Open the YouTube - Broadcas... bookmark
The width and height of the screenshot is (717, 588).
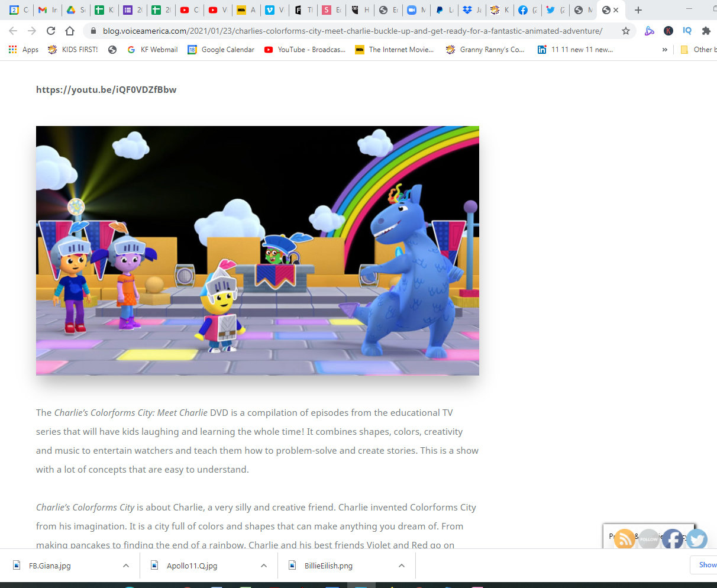[305, 50]
